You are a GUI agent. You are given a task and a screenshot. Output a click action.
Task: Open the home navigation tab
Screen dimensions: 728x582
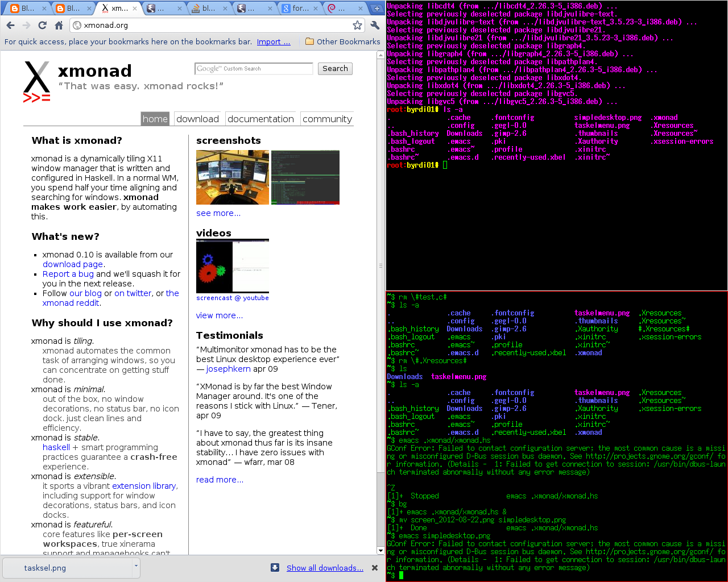tap(155, 119)
